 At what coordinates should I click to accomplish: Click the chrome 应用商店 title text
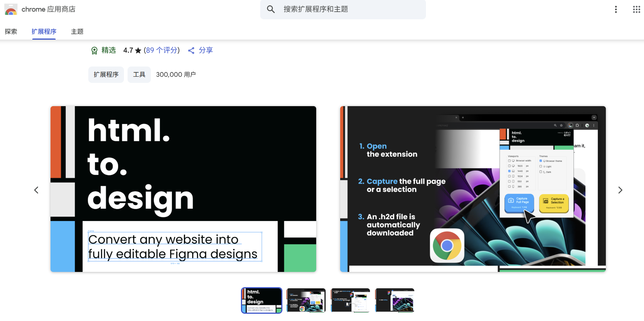[x=49, y=9]
